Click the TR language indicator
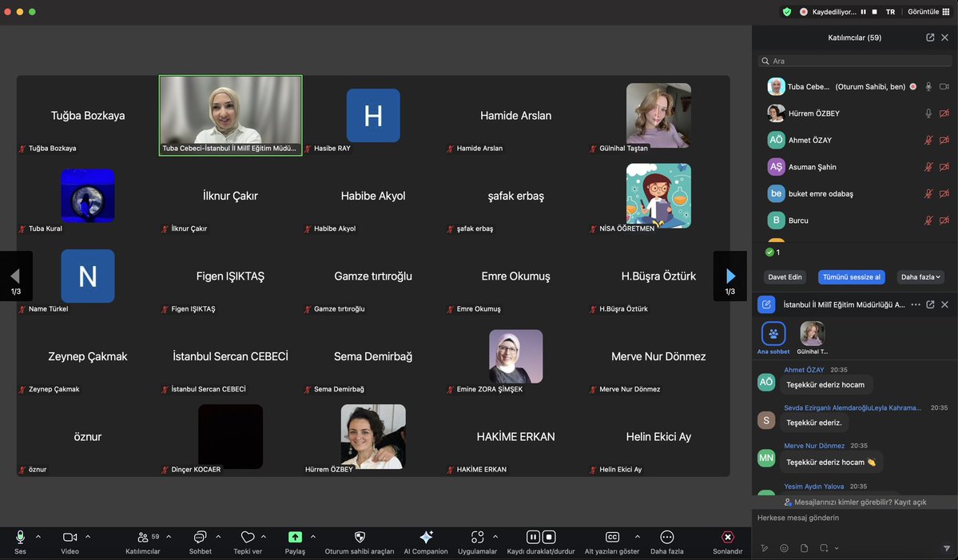Image resolution: width=958 pixels, height=560 pixels. tap(890, 12)
